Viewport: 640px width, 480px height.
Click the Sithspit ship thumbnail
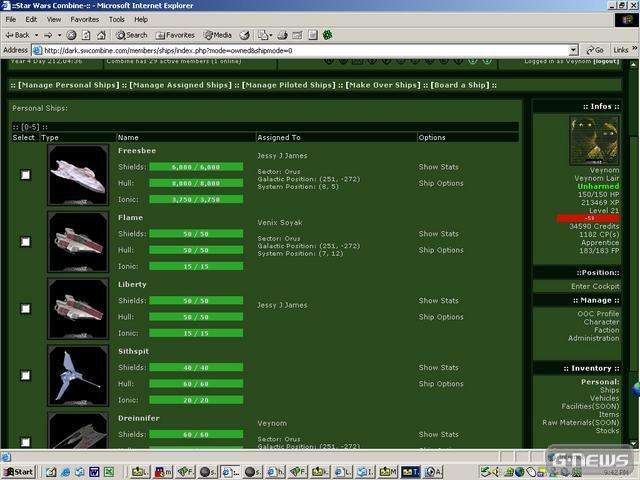pyautogui.click(x=78, y=376)
